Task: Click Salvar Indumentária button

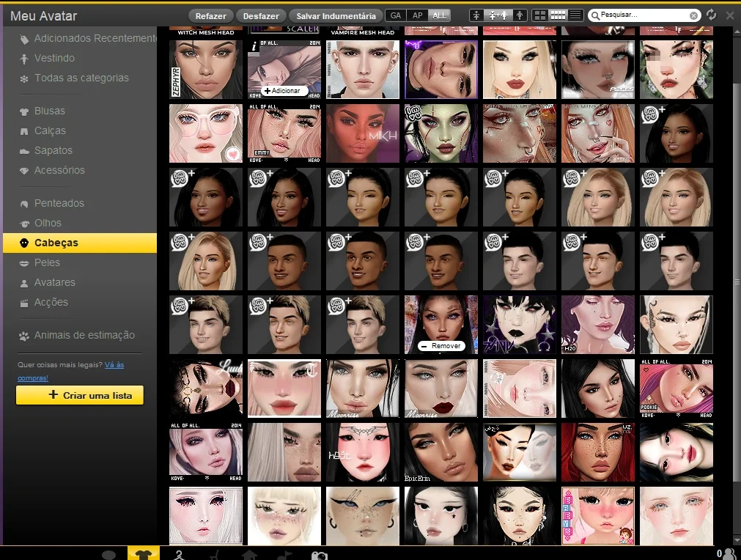Action: (336, 15)
